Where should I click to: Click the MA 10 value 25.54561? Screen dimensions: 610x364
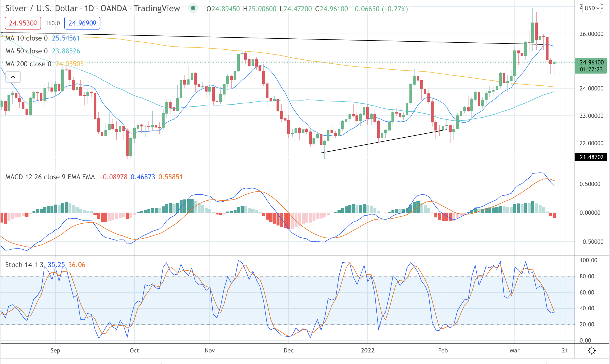point(66,38)
